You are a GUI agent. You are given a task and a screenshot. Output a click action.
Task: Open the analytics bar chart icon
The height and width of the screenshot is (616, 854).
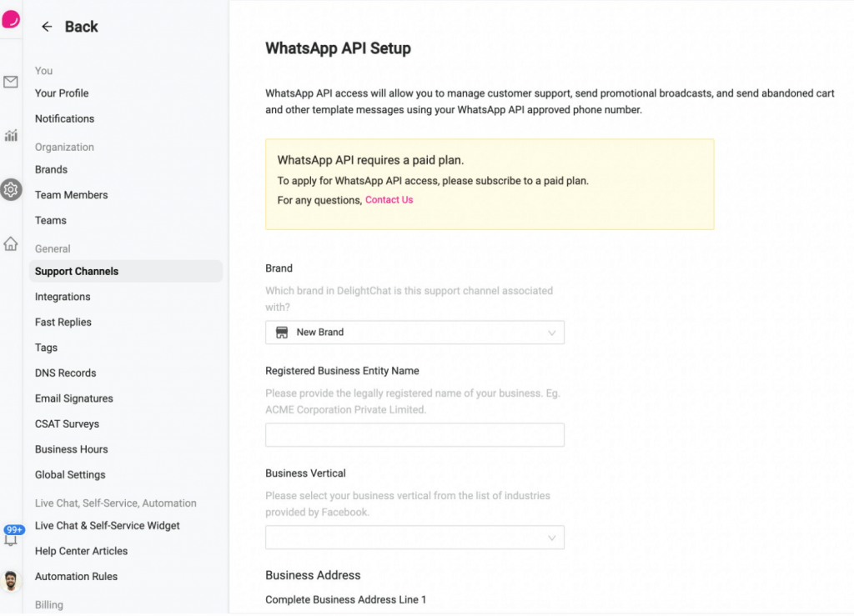[x=11, y=135]
